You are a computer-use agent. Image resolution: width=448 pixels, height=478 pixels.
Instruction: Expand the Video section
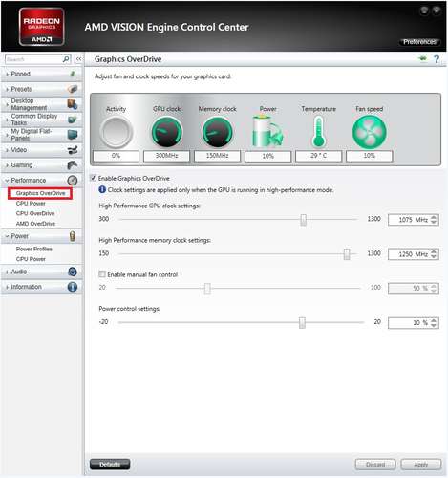(x=7, y=150)
